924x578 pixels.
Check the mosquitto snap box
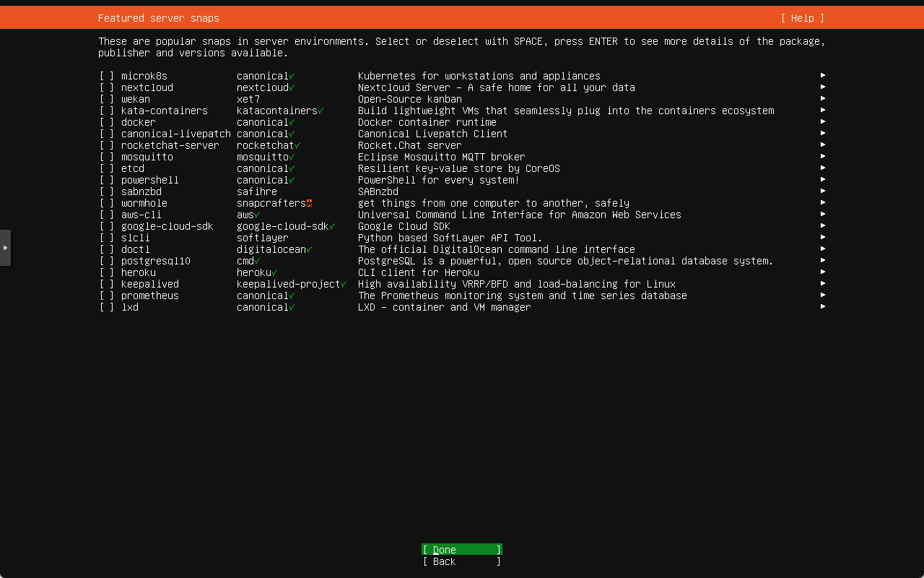click(107, 157)
